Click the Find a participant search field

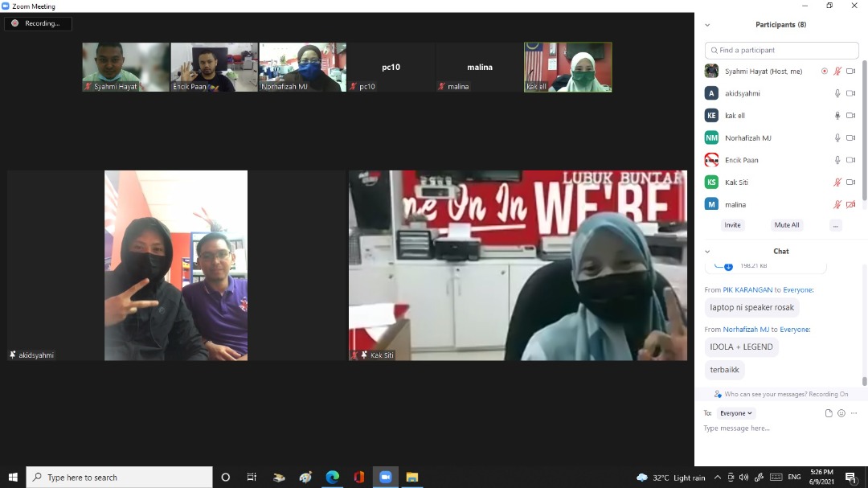(780, 50)
